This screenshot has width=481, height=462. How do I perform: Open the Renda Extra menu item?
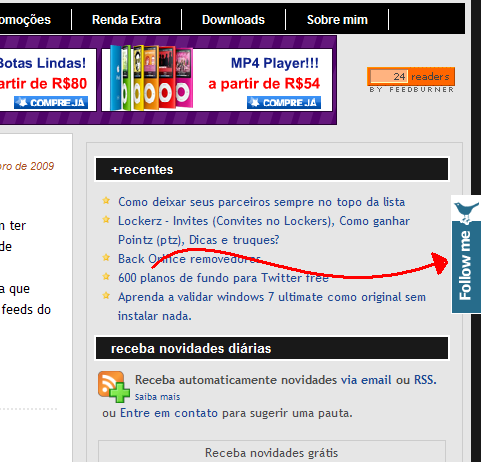coord(126,20)
